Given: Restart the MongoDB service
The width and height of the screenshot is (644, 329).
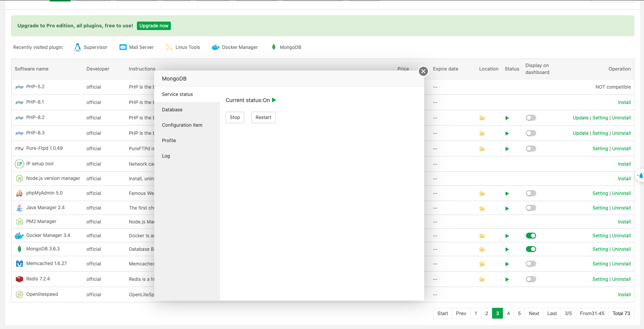Looking at the screenshot, I should [263, 117].
